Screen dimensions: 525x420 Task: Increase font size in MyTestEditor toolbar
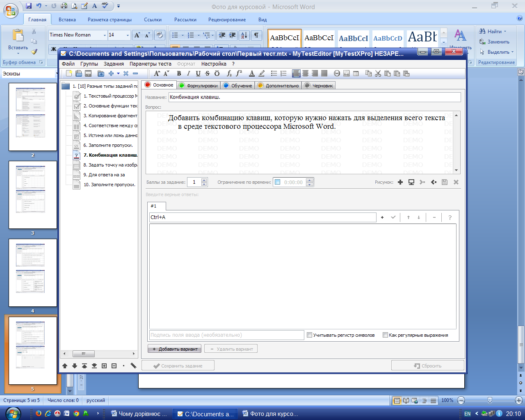(x=157, y=73)
